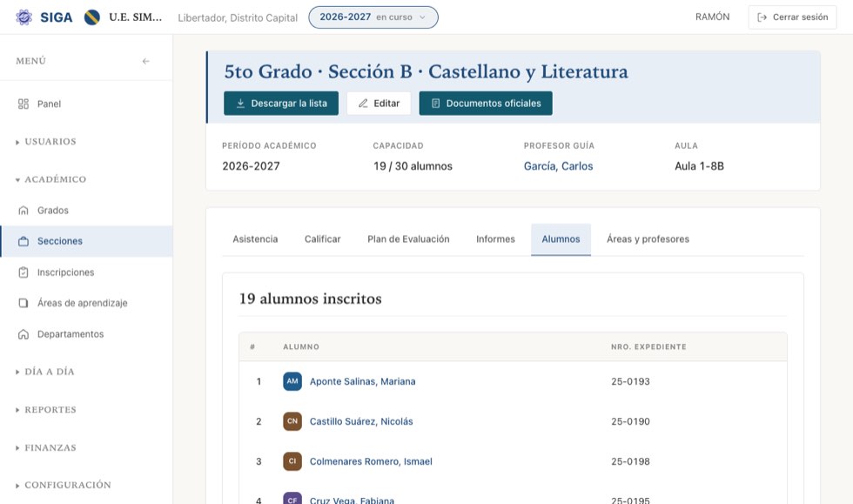The image size is (853, 504).
Task: Open student Castillo Suárez, Nicolás
Action: pyautogui.click(x=361, y=421)
